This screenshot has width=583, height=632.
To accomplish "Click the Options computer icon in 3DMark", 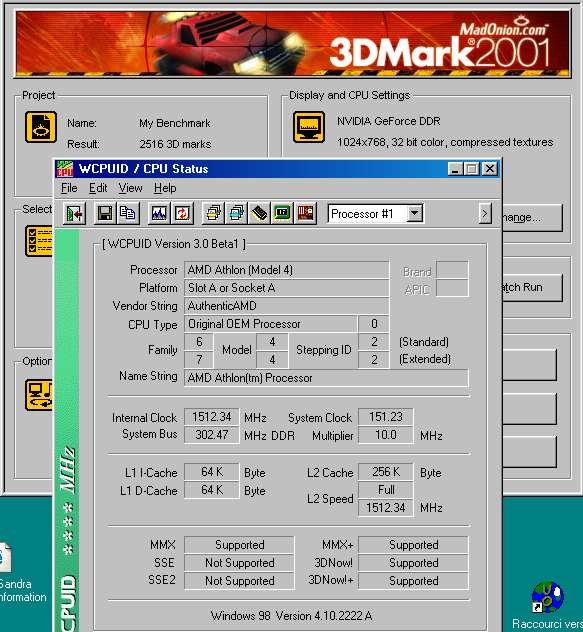I will point(39,395).
